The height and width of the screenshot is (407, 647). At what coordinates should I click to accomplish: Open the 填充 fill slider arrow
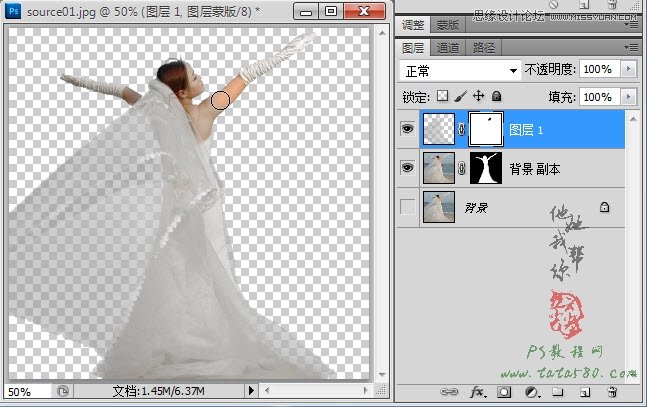(628, 97)
